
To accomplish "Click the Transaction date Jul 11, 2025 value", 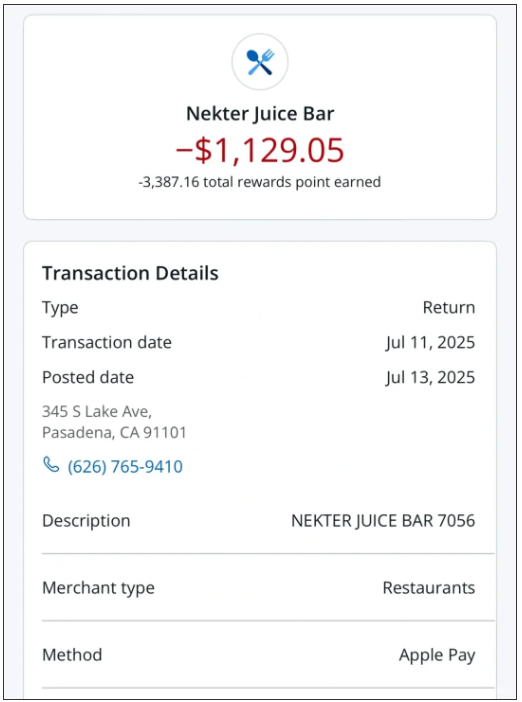I will [x=430, y=342].
